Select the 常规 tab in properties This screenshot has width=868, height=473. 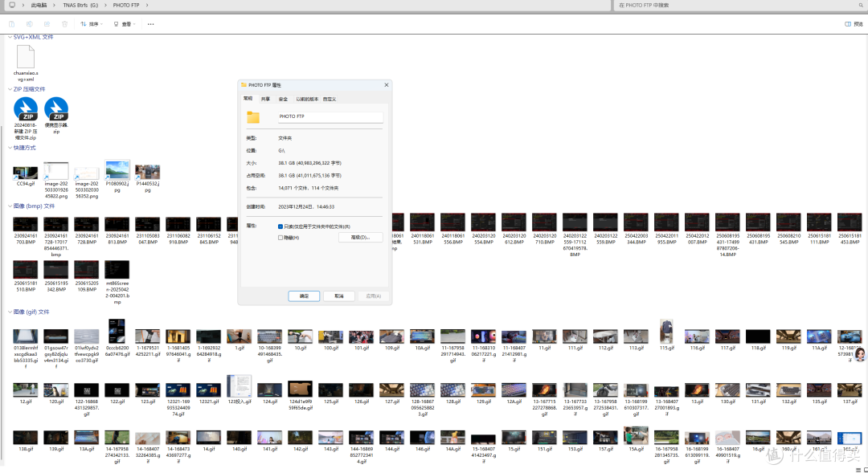click(248, 99)
